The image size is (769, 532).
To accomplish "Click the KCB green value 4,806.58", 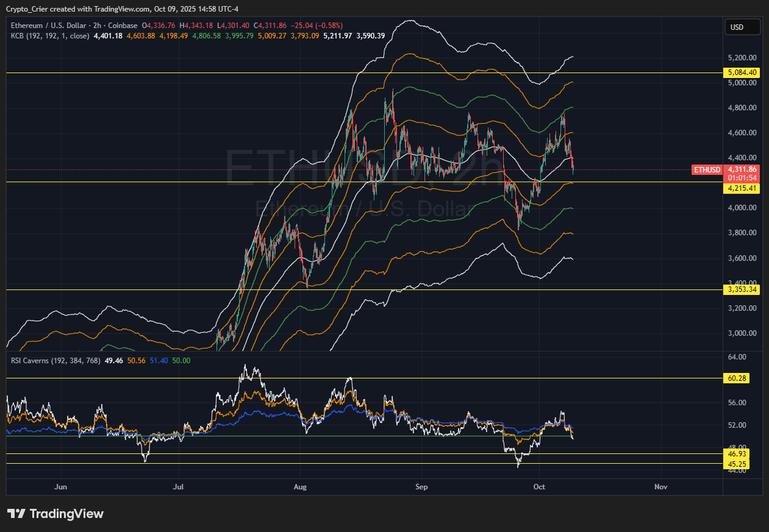I will (x=206, y=36).
